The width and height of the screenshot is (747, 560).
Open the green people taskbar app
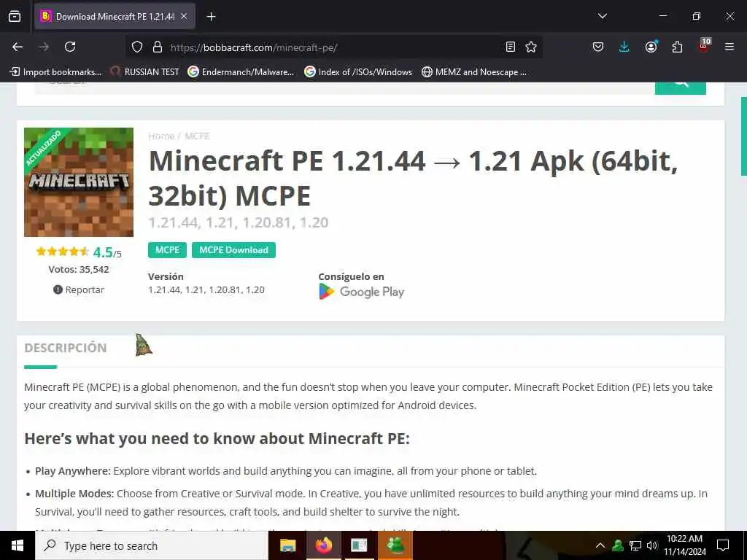395,545
